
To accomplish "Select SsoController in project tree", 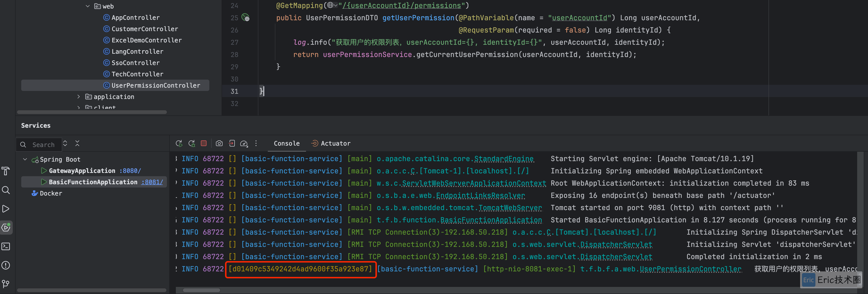I will 136,63.
